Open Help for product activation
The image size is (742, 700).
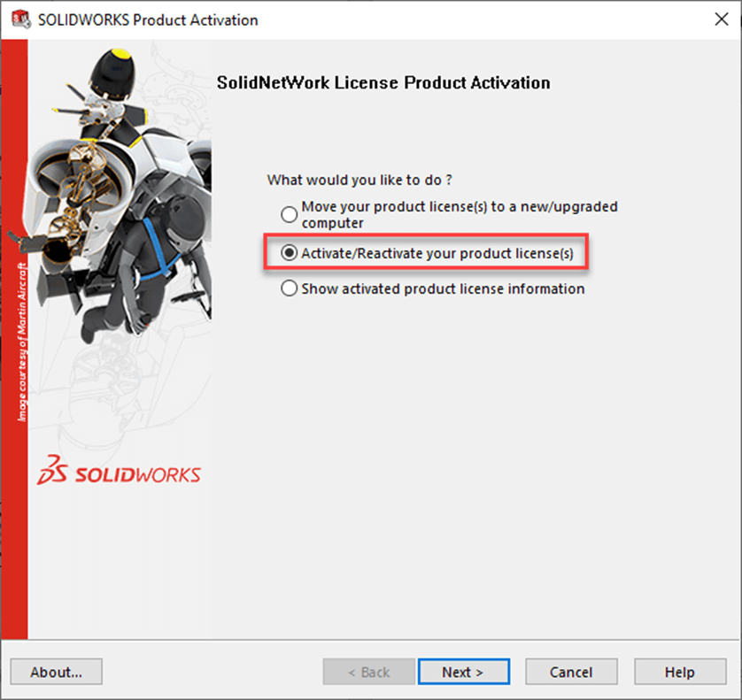[x=679, y=672]
